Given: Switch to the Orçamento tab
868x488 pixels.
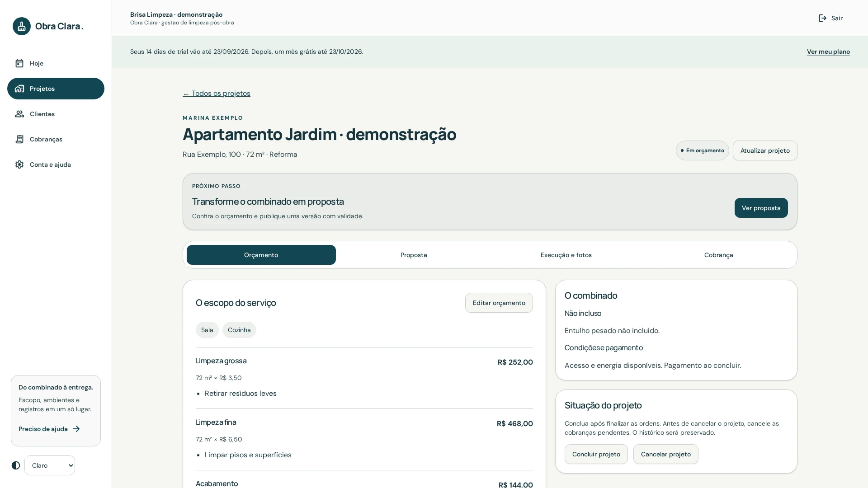Looking at the screenshot, I should coord(261,255).
